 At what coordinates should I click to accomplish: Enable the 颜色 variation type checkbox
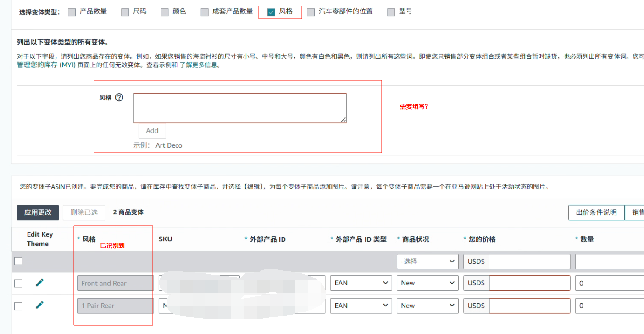point(165,12)
